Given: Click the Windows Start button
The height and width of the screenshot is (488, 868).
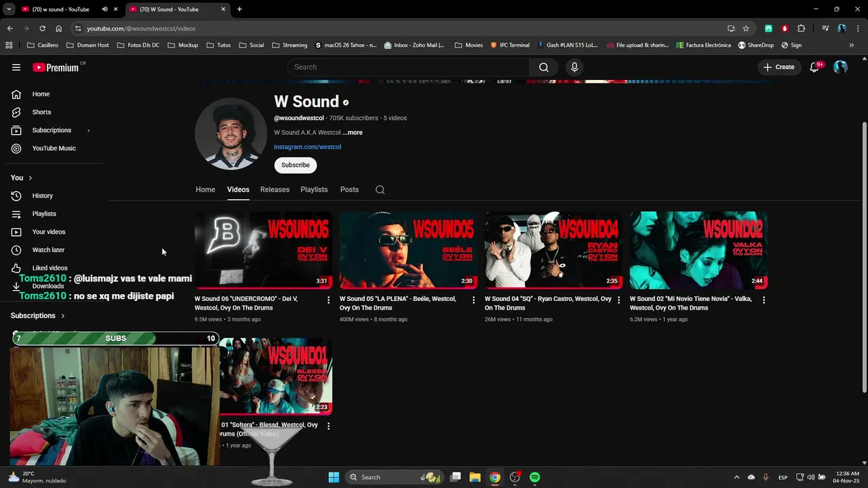Looking at the screenshot, I should click(x=334, y=477).
